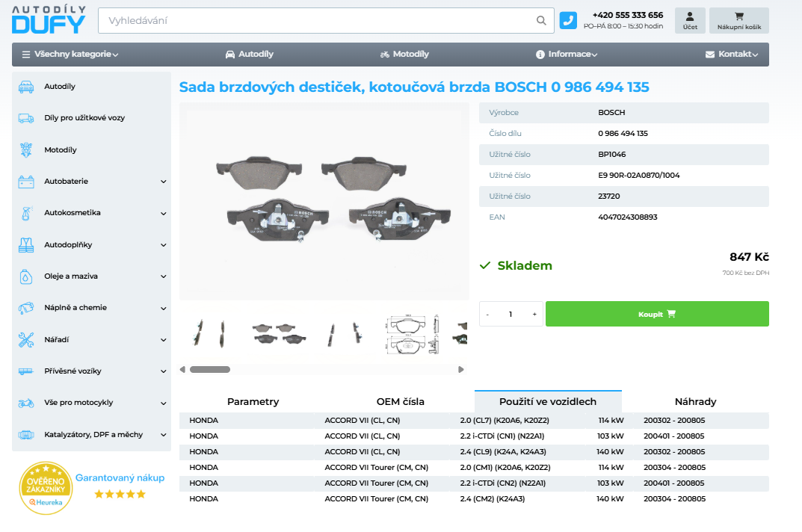Open the Informace dropdown menu

point(567,55)
